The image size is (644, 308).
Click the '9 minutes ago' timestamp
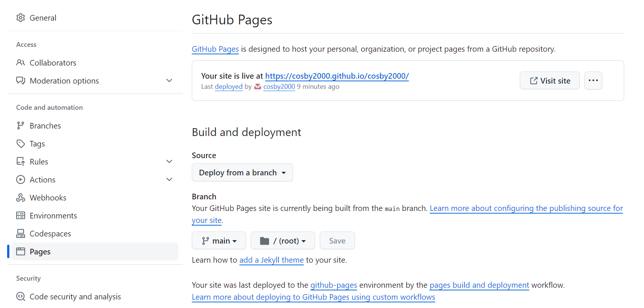click(x=318, y=87)
